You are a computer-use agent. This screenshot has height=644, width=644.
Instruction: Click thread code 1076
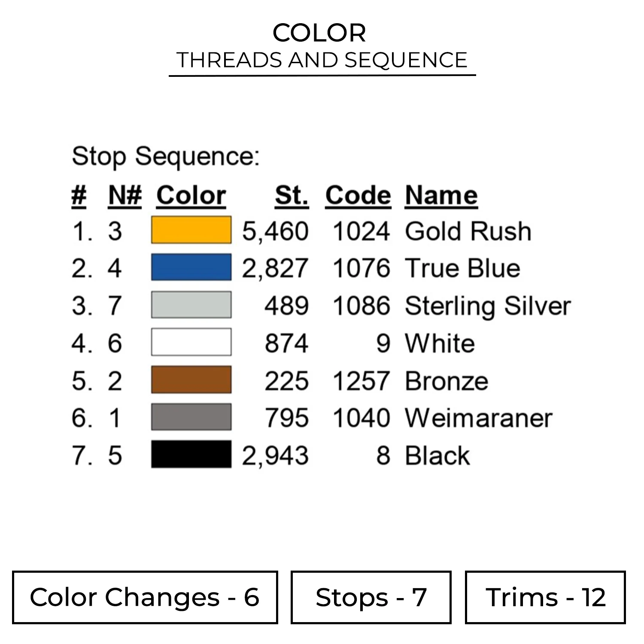(361, 268)
